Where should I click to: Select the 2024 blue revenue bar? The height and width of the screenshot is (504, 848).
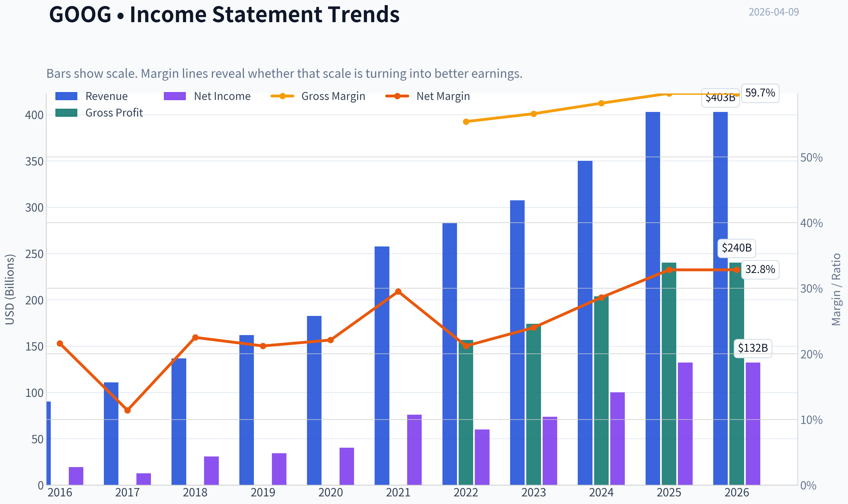point(585,323)
